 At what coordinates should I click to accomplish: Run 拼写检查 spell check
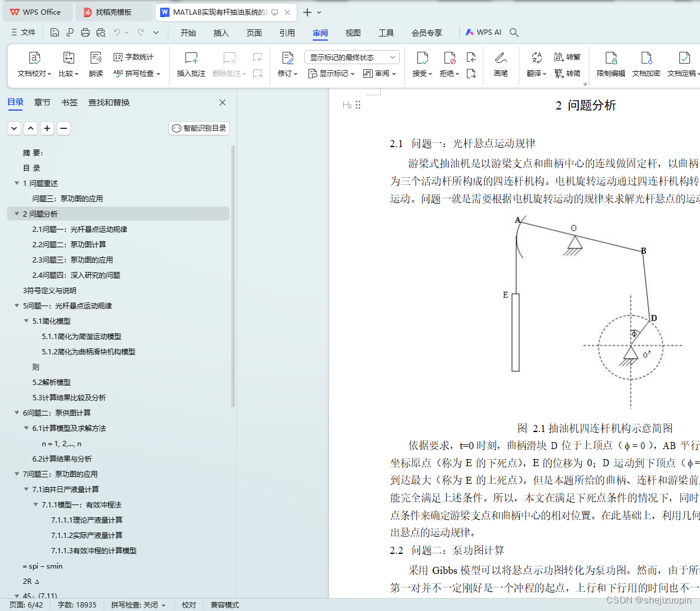pyautogui.click(x=137, y=73)
